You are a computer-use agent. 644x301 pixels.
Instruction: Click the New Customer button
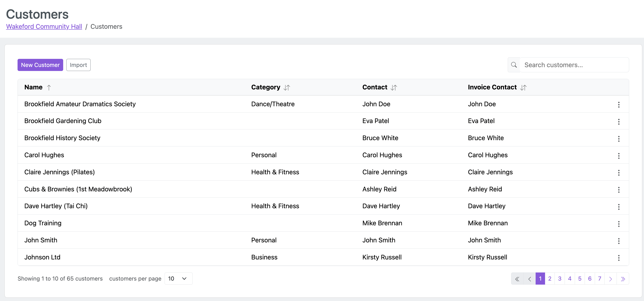pyautogui.click(x=40, y=65)
